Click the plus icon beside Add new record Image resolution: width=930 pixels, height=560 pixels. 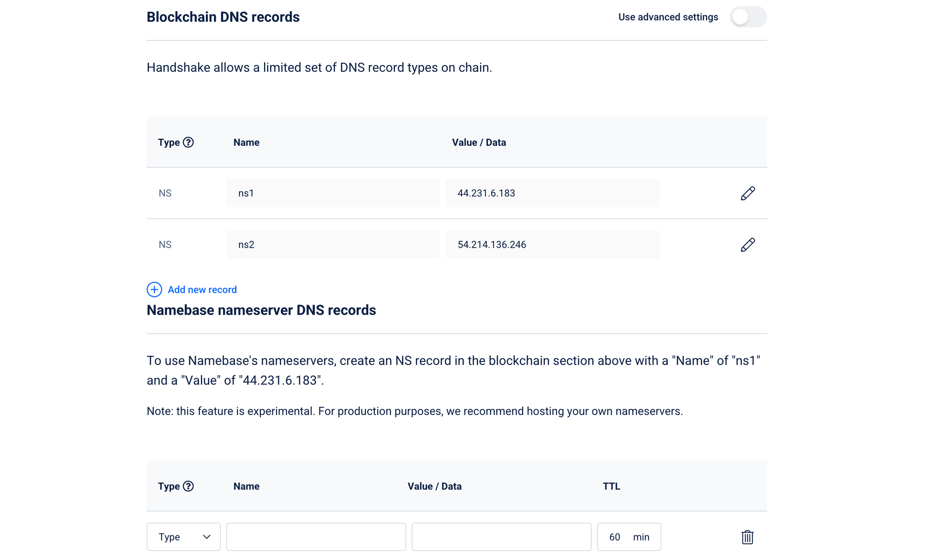pos(154,290)
